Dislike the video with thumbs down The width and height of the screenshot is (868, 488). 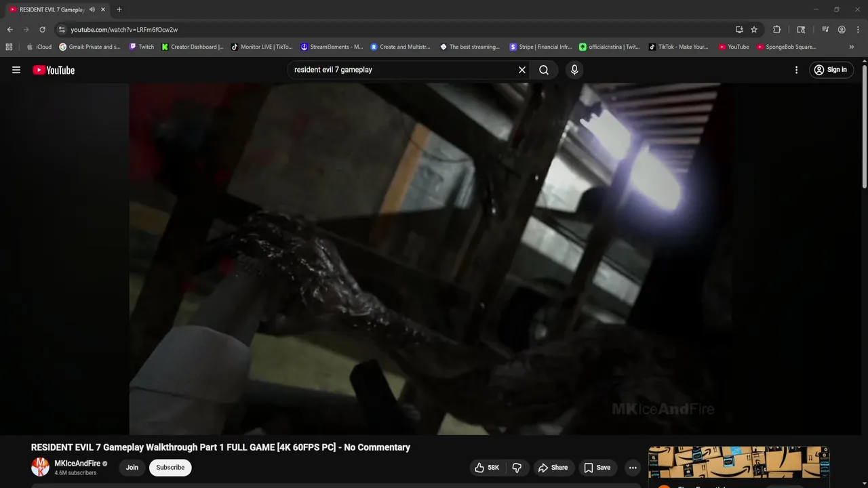pos(517,468)
